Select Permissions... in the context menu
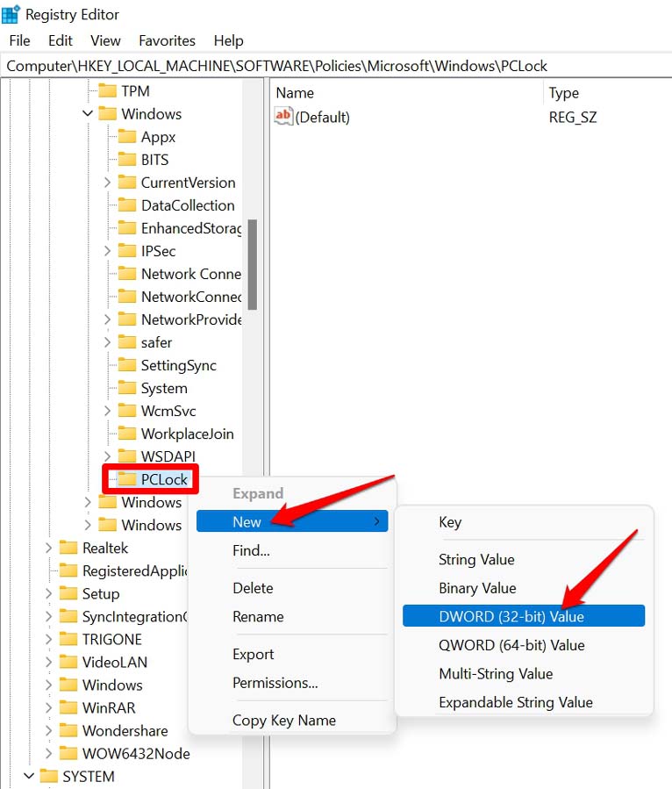 (275, 683)
